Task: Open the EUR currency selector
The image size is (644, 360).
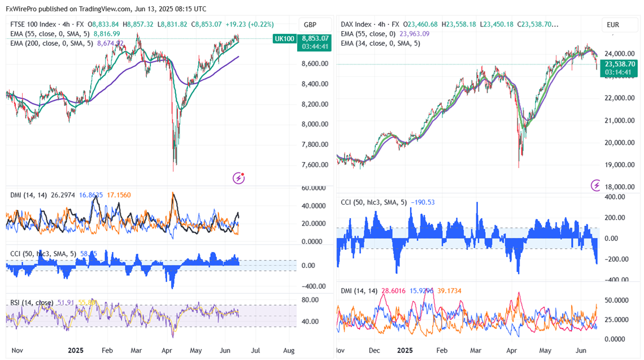Action: click(x=613, y=25)
